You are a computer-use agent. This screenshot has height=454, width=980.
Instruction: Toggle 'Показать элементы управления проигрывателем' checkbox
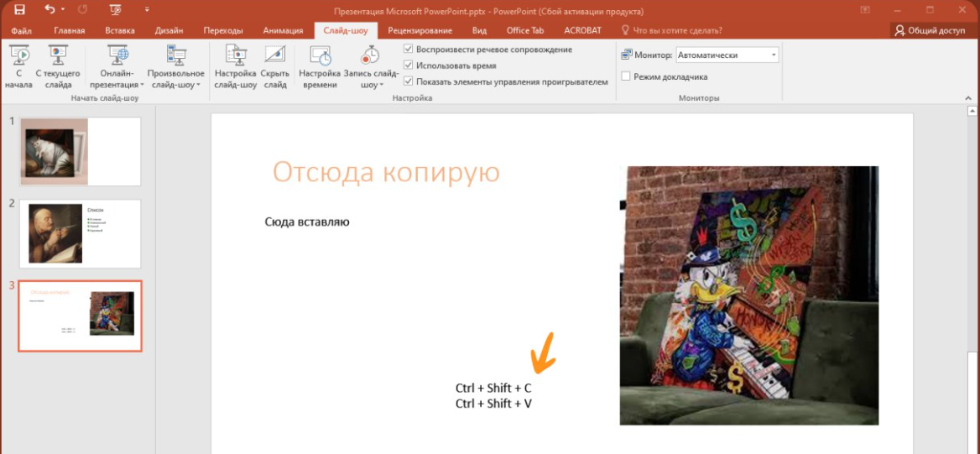click(408, 81)
